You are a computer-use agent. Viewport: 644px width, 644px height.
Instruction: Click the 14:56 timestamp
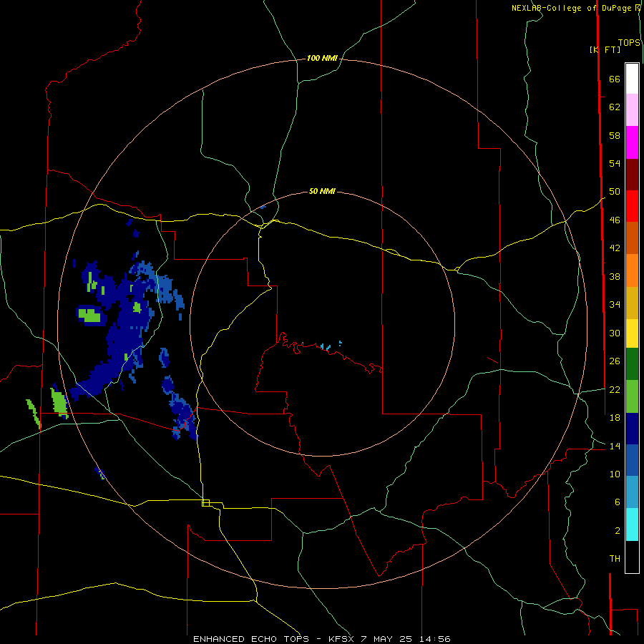[435, 639]
